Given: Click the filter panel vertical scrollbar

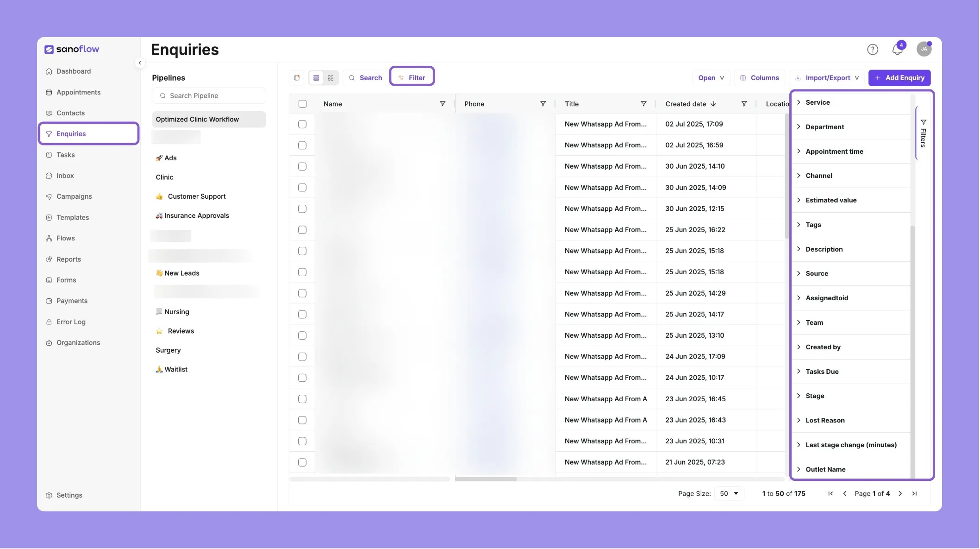Looking at the screenshot, I should point(912,352).
